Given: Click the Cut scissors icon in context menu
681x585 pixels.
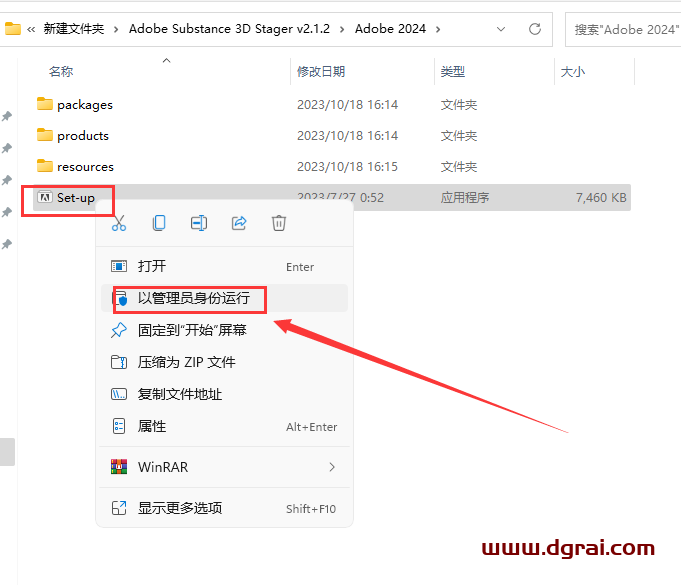Looking at the screenshot, I should tap(119, 223).
